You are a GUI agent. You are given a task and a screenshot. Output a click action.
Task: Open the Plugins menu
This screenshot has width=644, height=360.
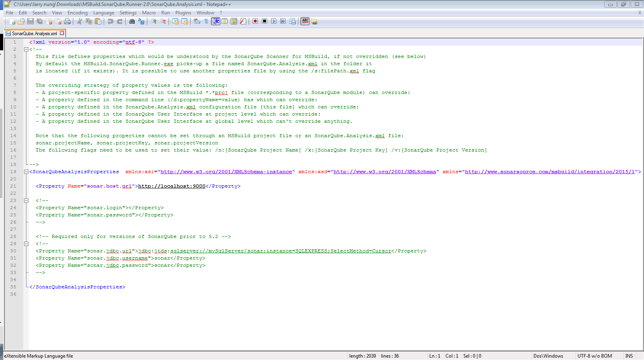click(x=183, y=13)
